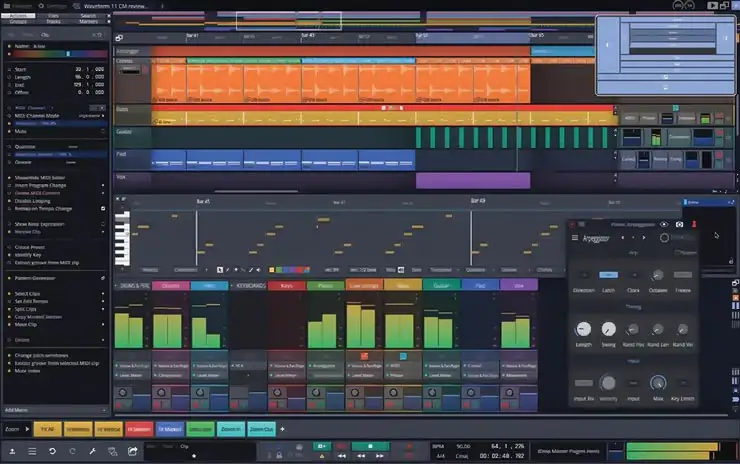Click the fast forward transport button

pyautogui.click(x=379, y=456)
